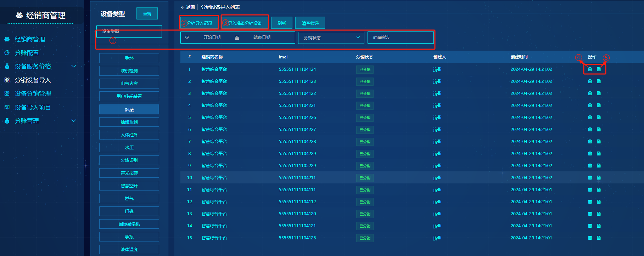644x256 pixels.
Task: Open detail icon for row 10 ending 104211
Action: coord(599,178)
